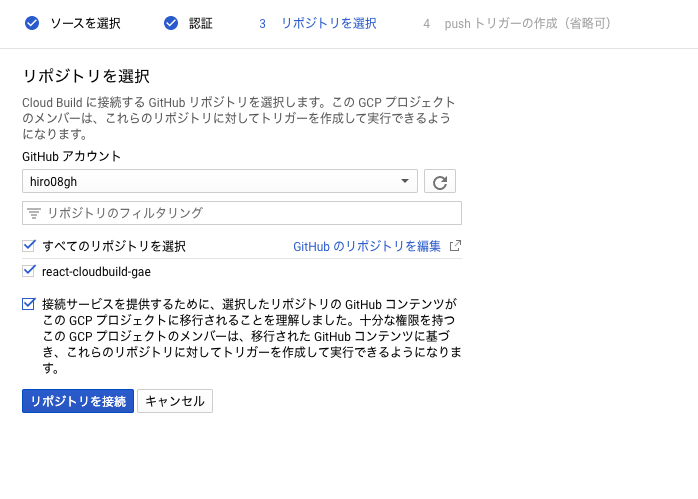Click the GitHub アカウント field label
The image size is (698, 499).
71,156
